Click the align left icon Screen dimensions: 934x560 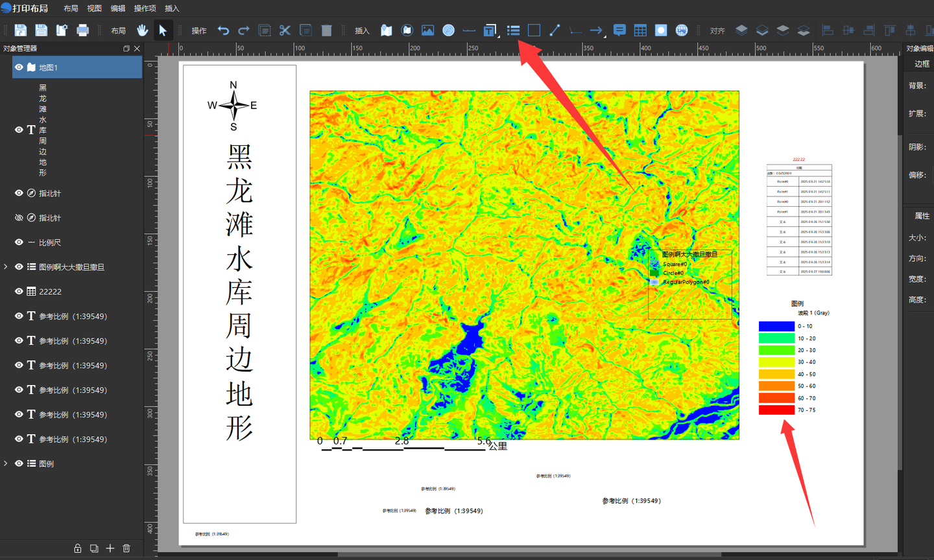pos(828,30)
